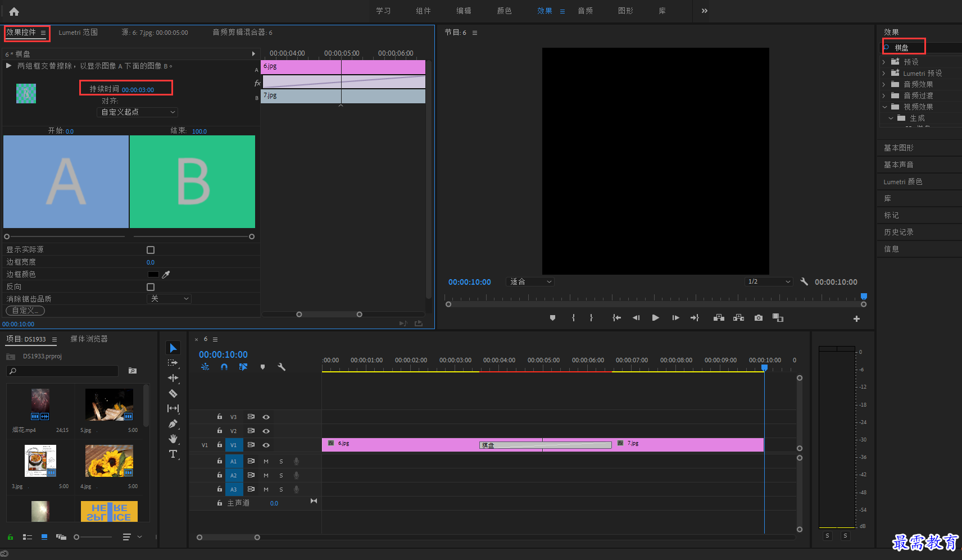The width and height of the screenshot is (962, 560).
Task: Click the border color swatch
Action: (x=153, y=275)
